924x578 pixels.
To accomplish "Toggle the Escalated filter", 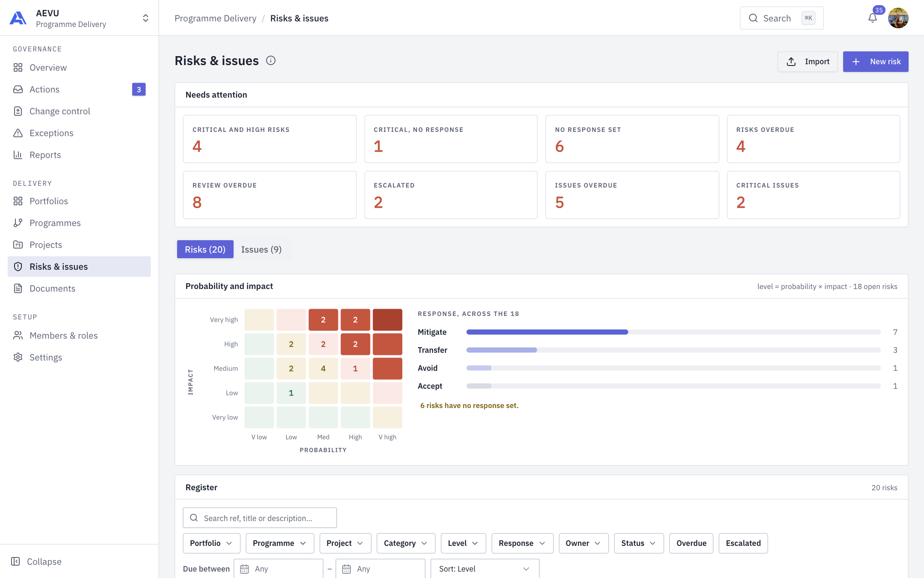I will click(x=743, y=543).
